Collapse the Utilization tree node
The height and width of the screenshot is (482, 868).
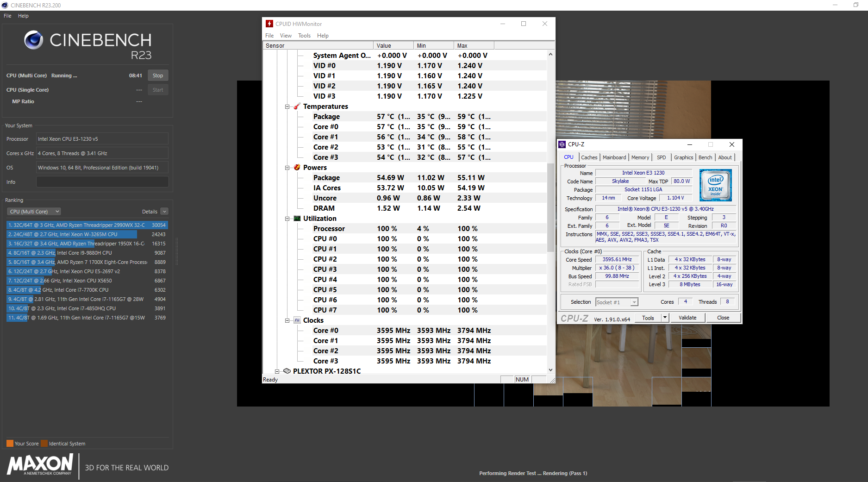pyautogui.click(x=287, y=219)
